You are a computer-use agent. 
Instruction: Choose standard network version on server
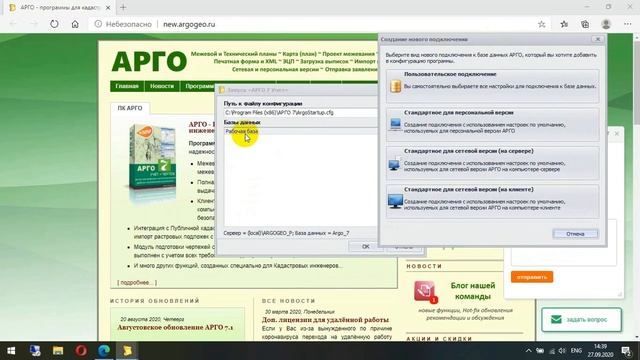tap(492, 162)
